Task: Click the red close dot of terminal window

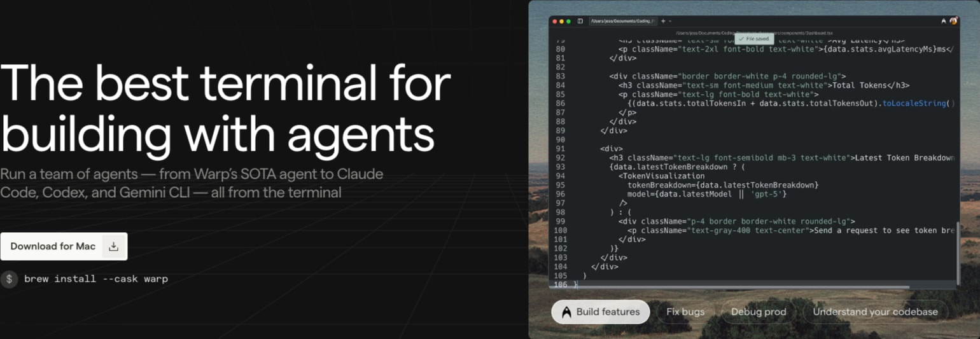Action: [x=554, y=22]
